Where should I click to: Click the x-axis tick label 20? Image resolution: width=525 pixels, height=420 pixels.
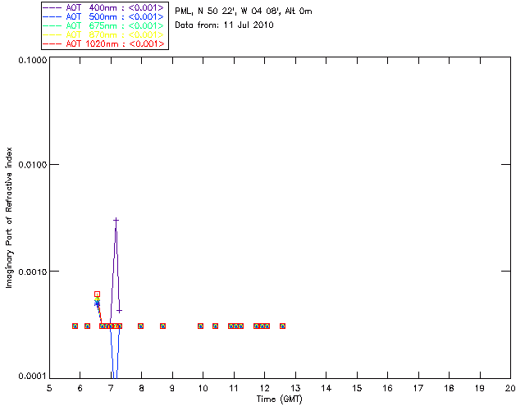pyautogui.click(x=510, y=388)
